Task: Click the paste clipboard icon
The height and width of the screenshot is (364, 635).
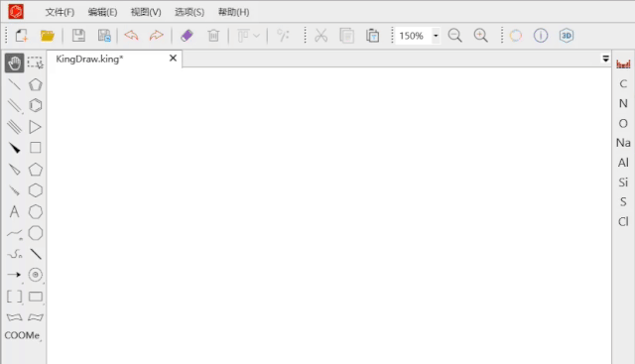Action: pos(373,36)
